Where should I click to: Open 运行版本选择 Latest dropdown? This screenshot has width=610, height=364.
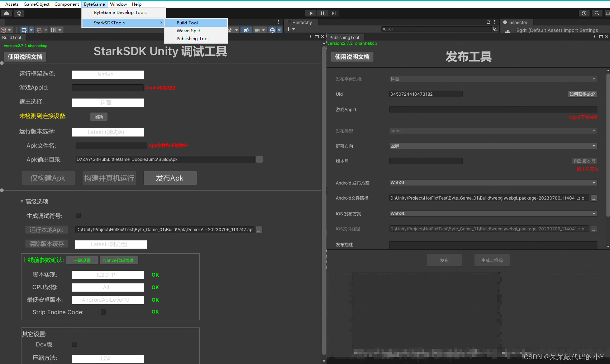108,132
